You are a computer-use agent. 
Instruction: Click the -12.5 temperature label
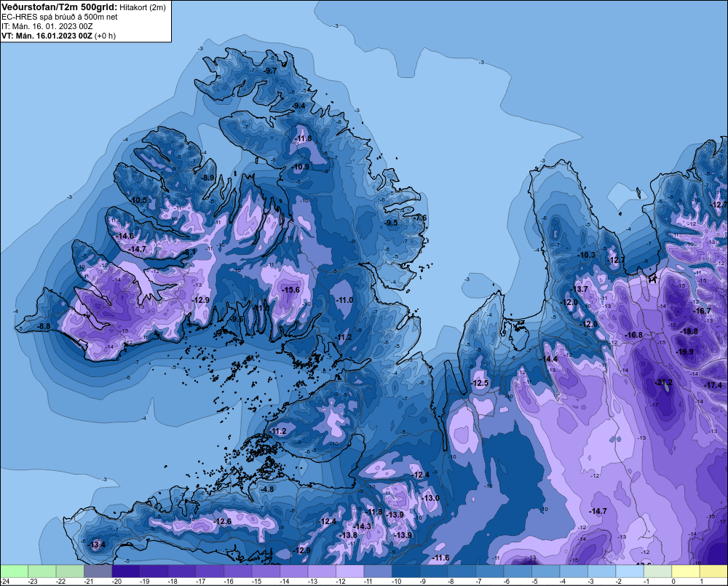pyautogui.click(x=480, y=383)
